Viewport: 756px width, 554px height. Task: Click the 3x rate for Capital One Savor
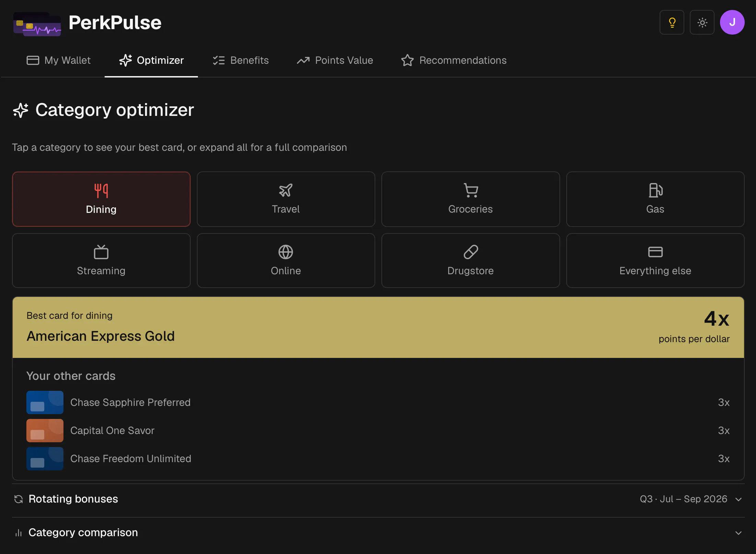pos(724,431)
